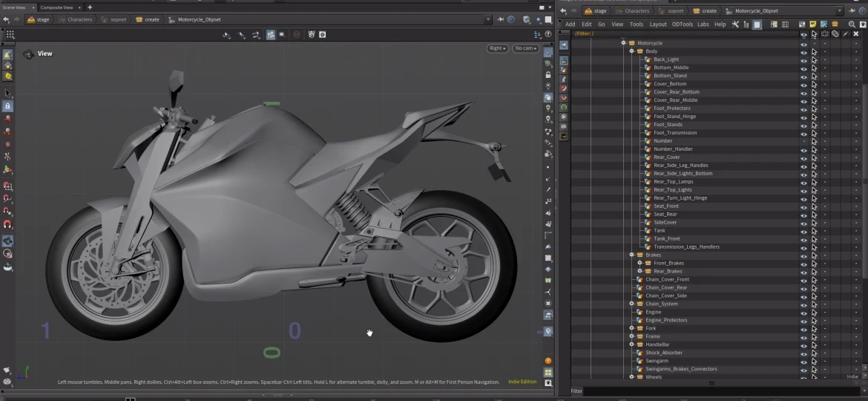Open the No cam camera dropdown
This screenshot has width=868, height=401.
tap(525, 48)
